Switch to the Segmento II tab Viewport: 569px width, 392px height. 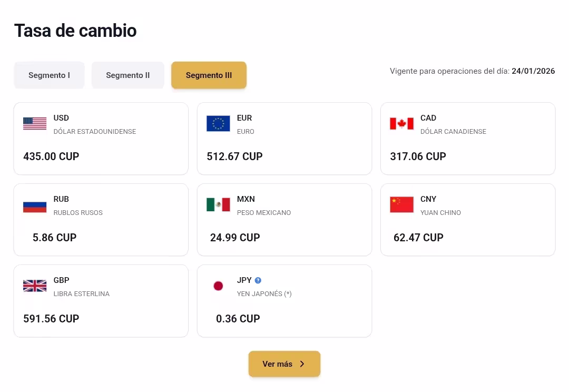[x=128, y=75]
